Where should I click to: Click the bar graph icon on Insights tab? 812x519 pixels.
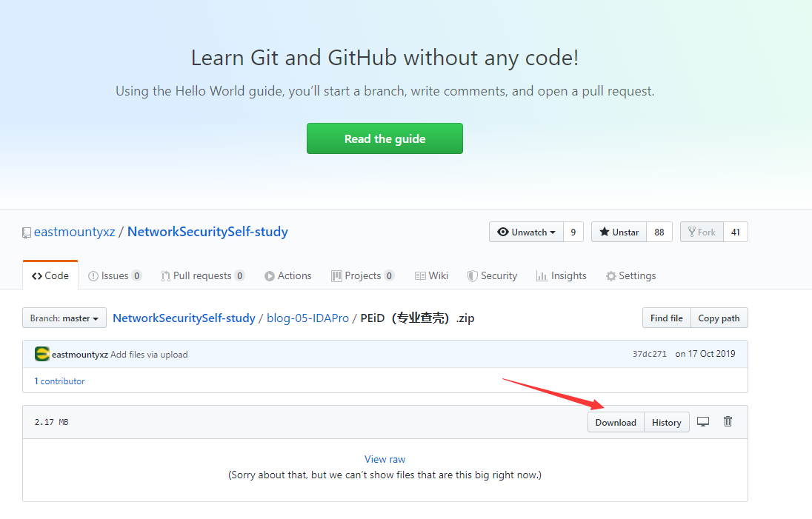542,276
